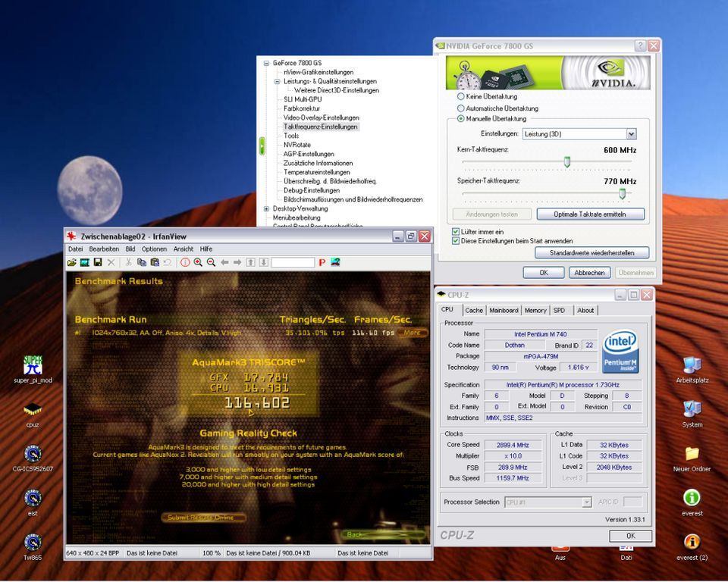Image resolution: width=728 pixels, height=582 pixels.
Task: Click OK in the NVIDIA dialog
Action: point(544,273)
